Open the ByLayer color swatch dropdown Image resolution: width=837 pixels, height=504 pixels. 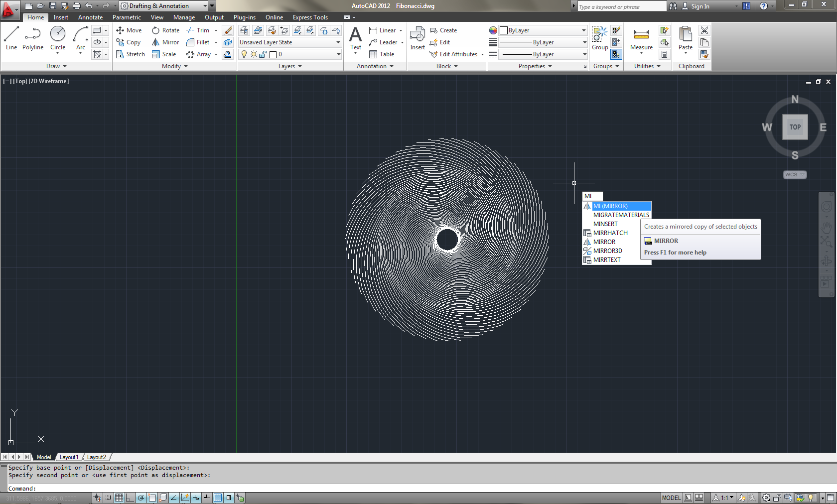(x=583, y=30)
